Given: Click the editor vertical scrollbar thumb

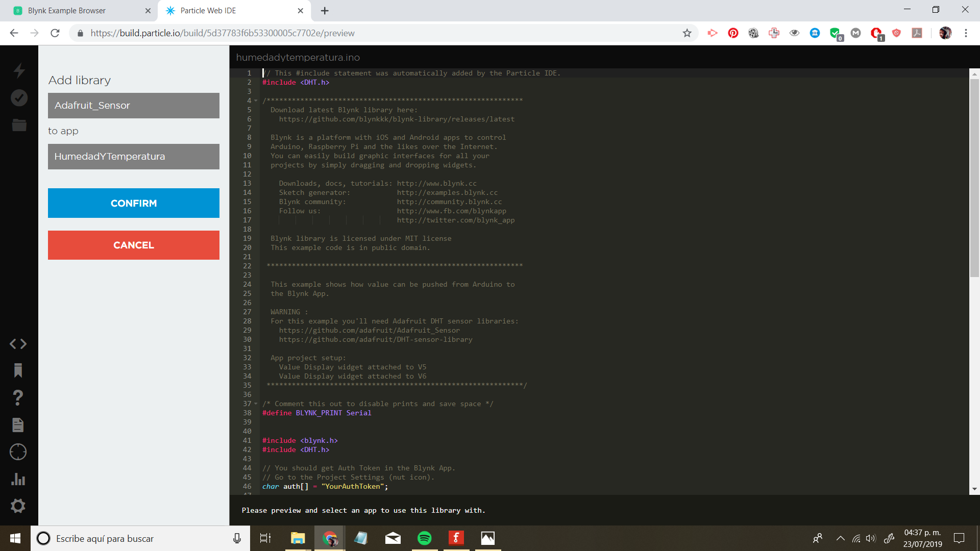Looking at the screenshot, I should point(974,178).
